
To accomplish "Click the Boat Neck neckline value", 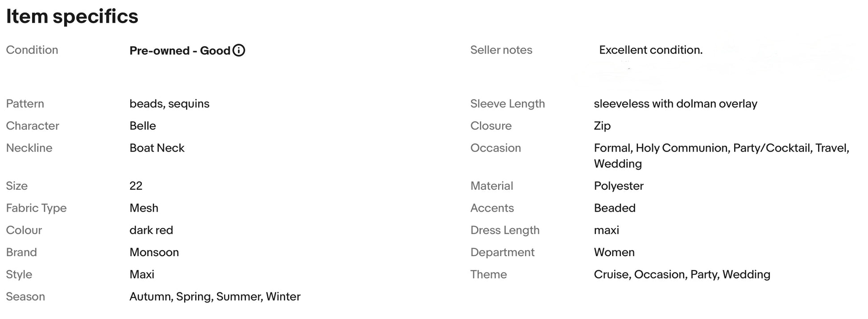I will click(157, 148).
